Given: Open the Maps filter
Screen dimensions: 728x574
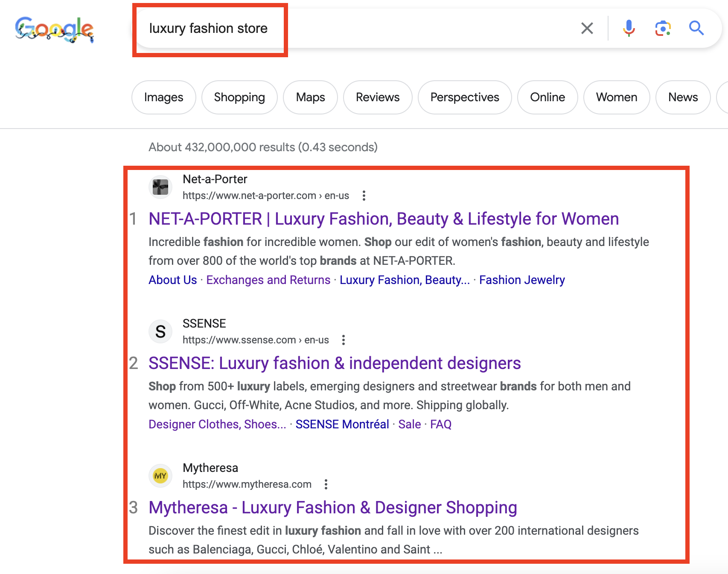Looking at the screenshot, I should tap(311, 97).
